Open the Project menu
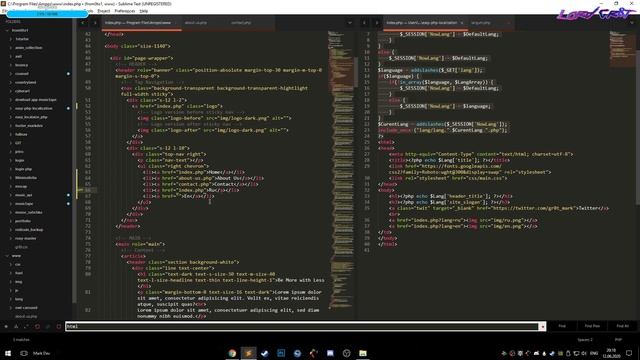Viewport: 640px width, 360px height. pyautogui.click(x=104, y=11)
